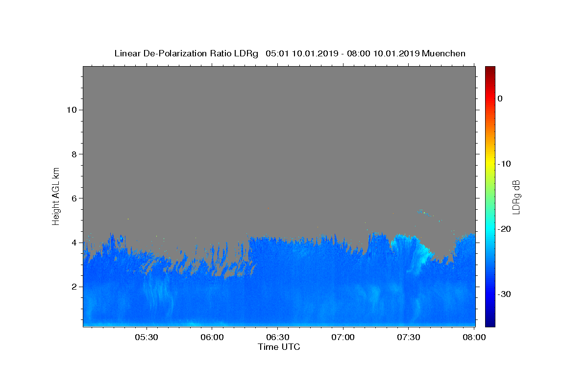Click the 'Height AGL km' axis label

click(56, 196)
